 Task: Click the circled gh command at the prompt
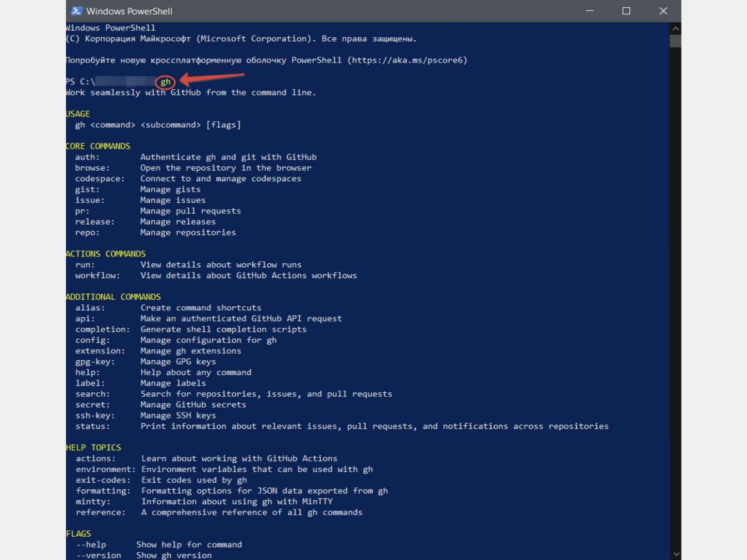pyautogui.click(x=165, y=82)
